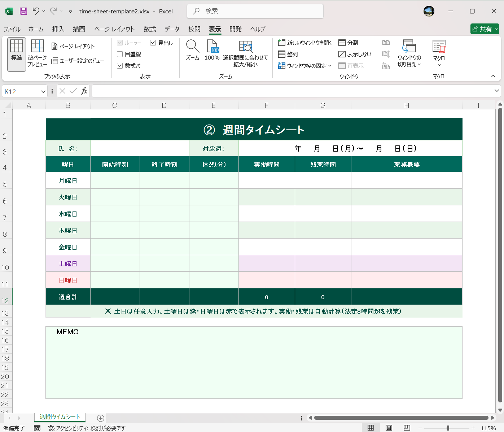This screenshot has width=504, height=432.
Task: Click the macro recording status bar icon
Action: 37,428
